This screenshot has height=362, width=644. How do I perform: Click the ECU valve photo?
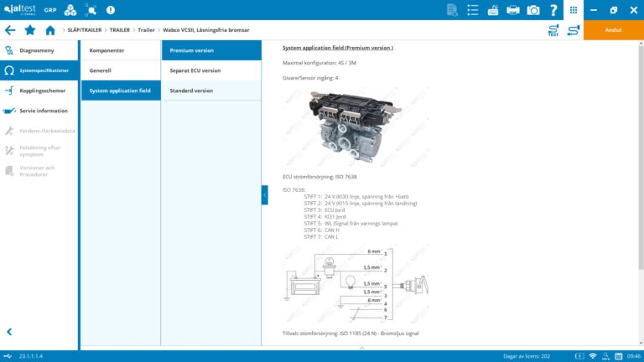tap(356, 128)
